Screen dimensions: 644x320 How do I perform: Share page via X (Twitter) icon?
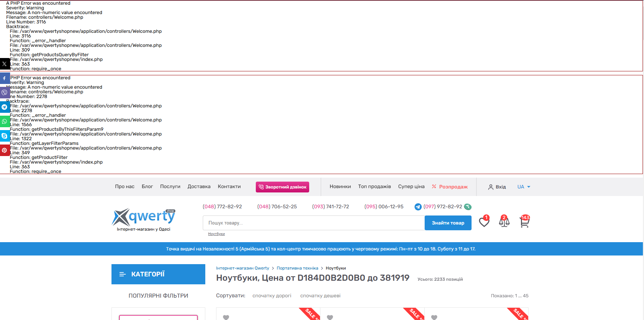(x=5, y=64)
